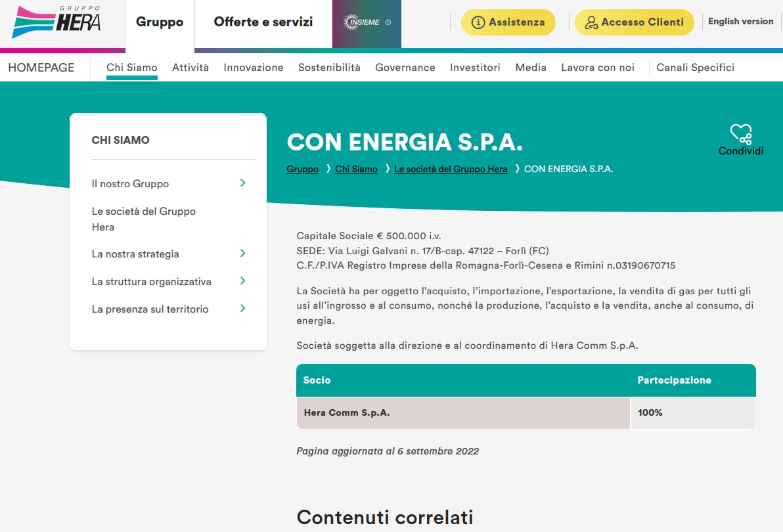Click the Hera Comm S.p.A. table row
This screenshot has height=532, width=783.
pos(463,413)
